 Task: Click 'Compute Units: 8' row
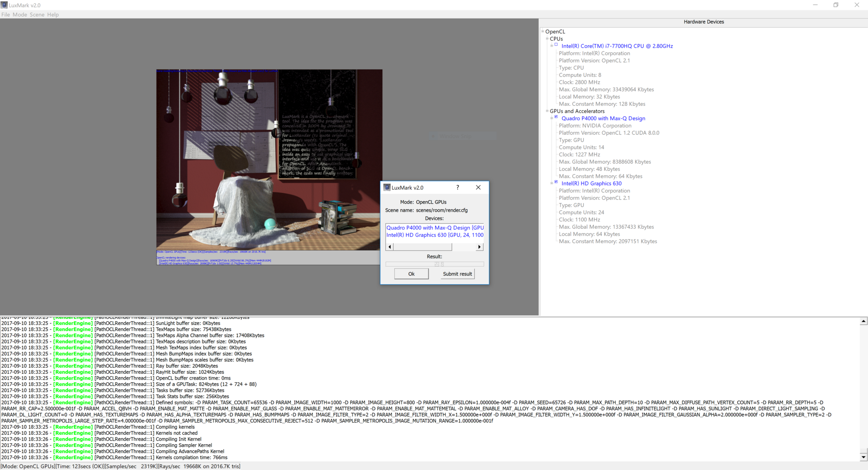[580, 75]
